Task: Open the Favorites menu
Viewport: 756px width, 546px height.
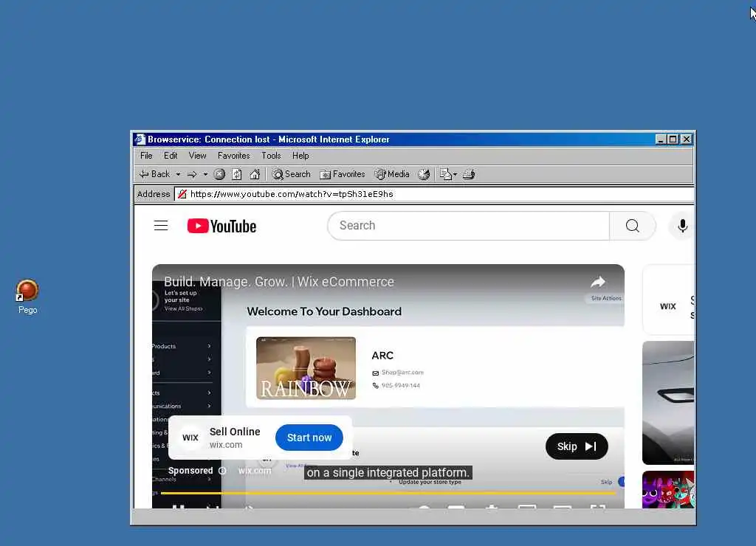Action: pos(234,156)
